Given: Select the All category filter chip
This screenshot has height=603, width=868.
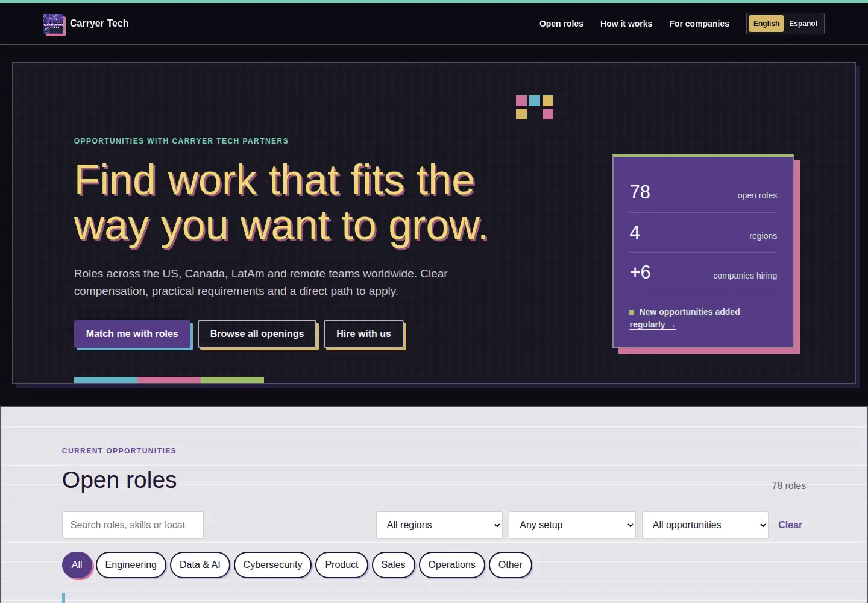Looking at the screenshot, I should coord(77,565).
